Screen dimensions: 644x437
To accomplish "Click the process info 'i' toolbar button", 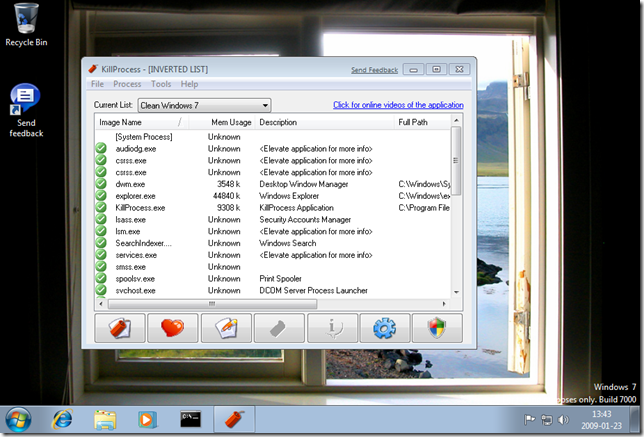I will pyautogui.click(x=332, y=328).
